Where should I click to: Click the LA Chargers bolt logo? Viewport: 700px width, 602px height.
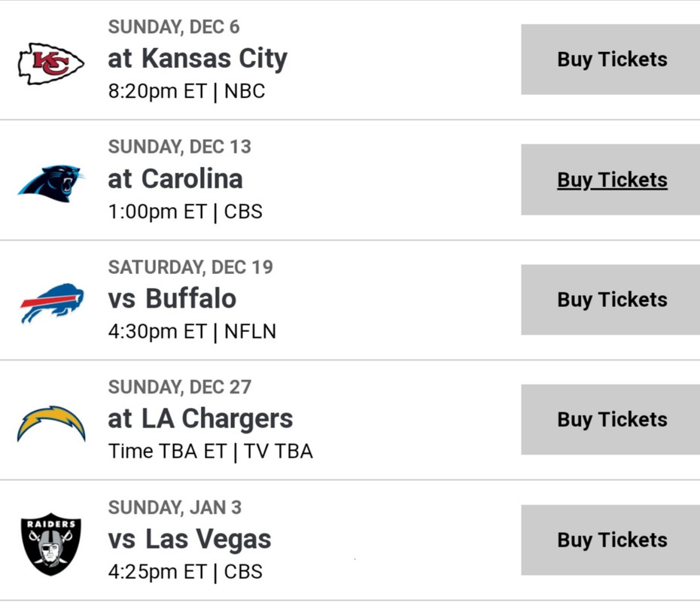pos(51,424)
